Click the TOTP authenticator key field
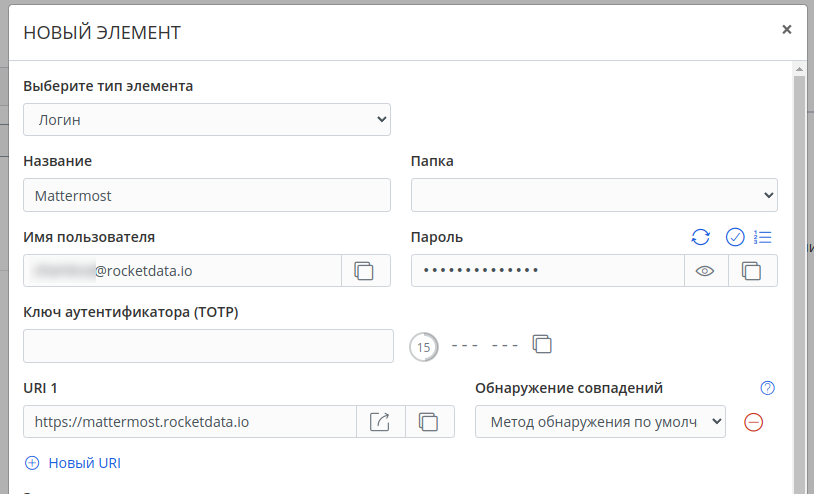The height and width of the screenshot is (494, 814). [208, 346]
